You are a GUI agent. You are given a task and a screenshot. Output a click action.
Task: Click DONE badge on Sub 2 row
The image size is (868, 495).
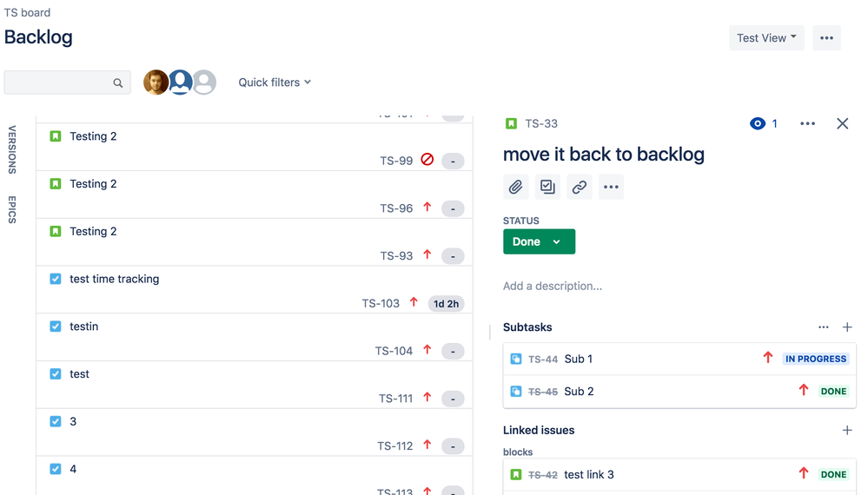pyautogui.click(x=833, y=392)
